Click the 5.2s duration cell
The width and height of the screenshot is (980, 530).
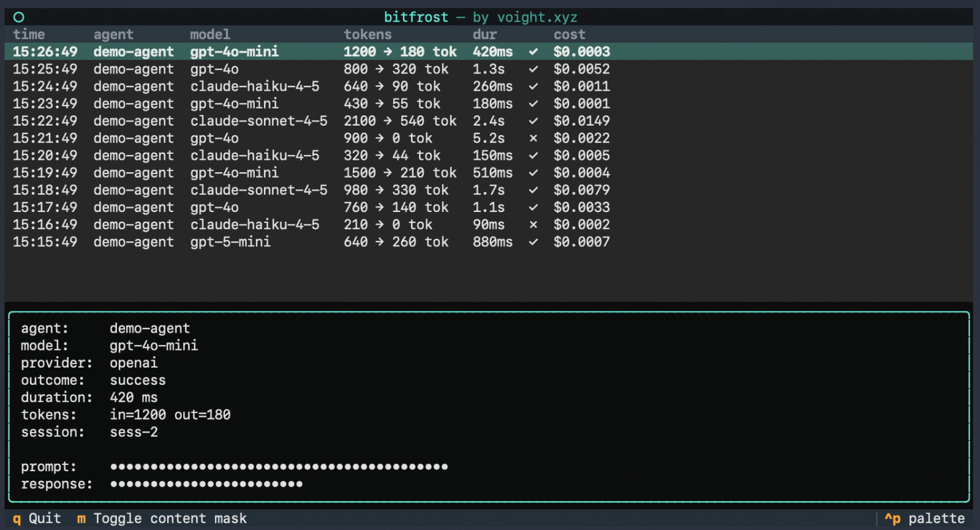489,138
